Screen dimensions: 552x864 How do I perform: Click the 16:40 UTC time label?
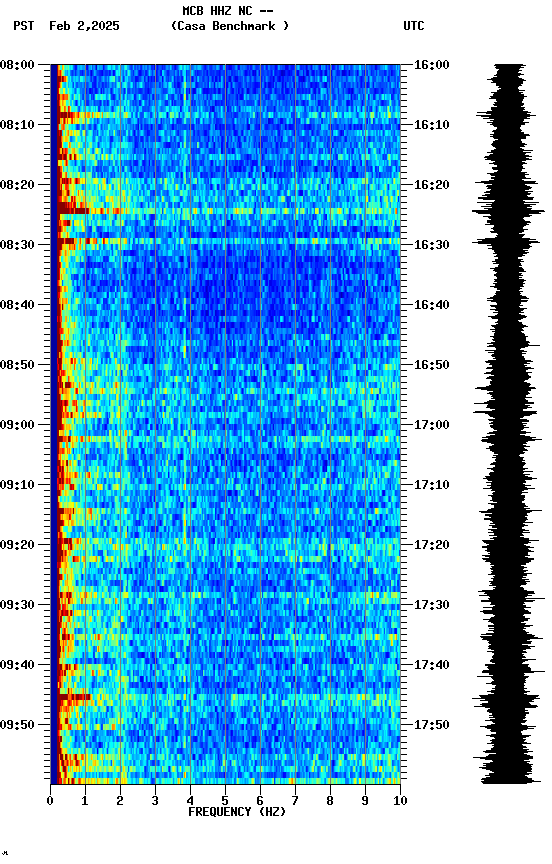tap(432, 305)
